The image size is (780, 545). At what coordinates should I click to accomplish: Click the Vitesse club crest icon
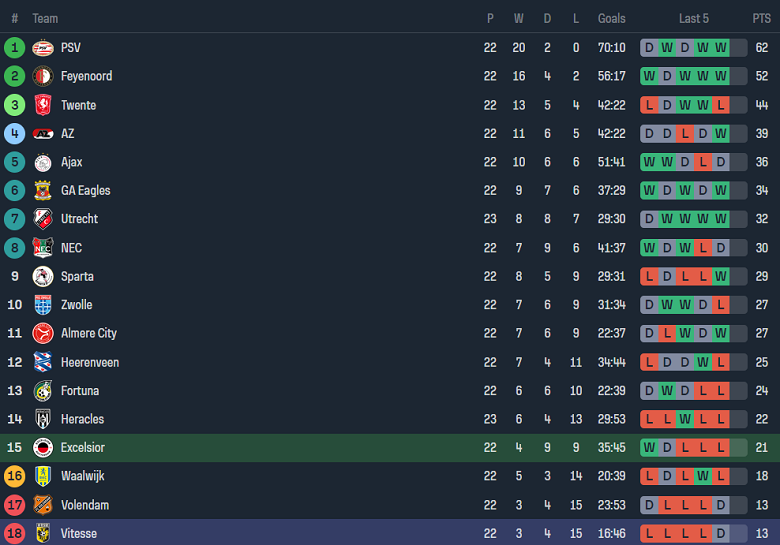tap(42, 534)
